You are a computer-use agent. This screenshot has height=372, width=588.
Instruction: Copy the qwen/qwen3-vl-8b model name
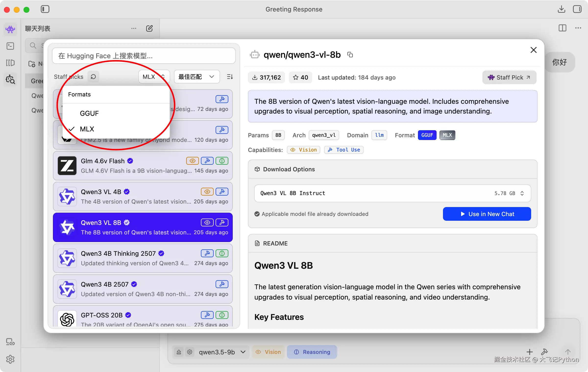coord(350,55)
